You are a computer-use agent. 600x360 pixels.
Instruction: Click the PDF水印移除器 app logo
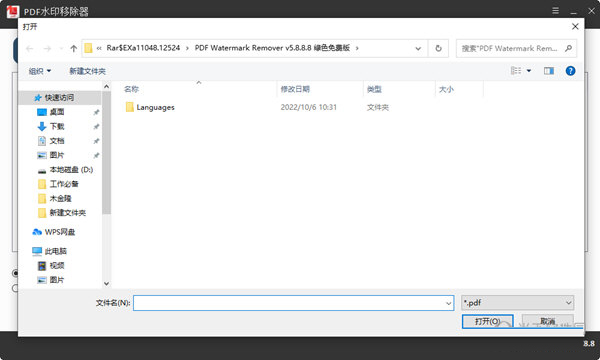coord(12,11)
